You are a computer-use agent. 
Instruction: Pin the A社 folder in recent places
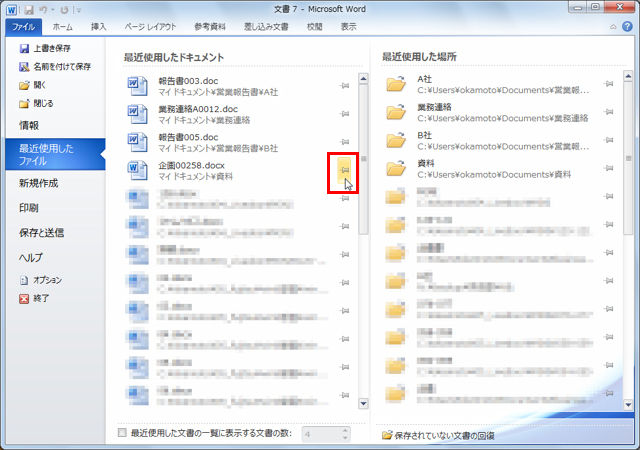[x=609, y=84]
